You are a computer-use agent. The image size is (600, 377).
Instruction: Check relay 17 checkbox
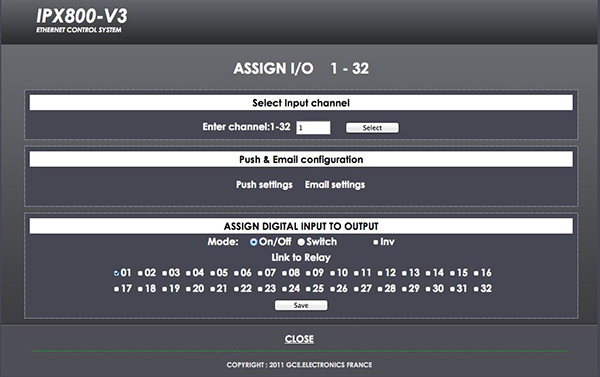[x=116, y=289]
